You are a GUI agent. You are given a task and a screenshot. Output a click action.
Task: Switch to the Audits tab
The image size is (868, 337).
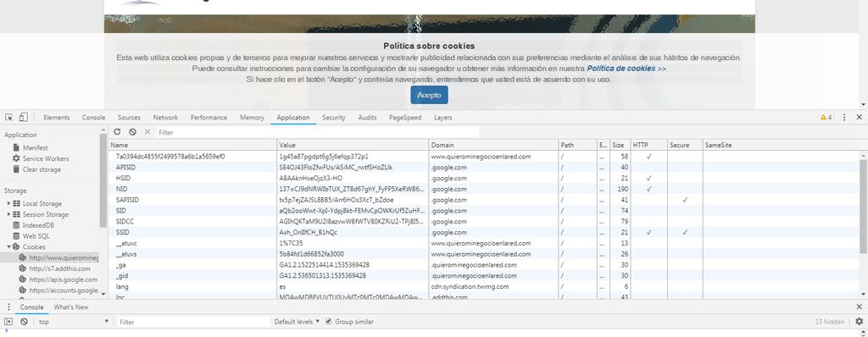point(367,118)
